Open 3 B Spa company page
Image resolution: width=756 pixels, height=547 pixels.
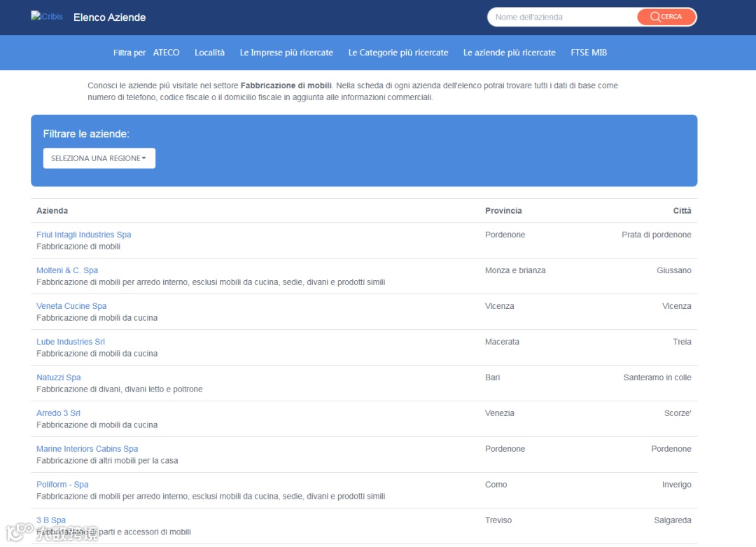point(51,520)
